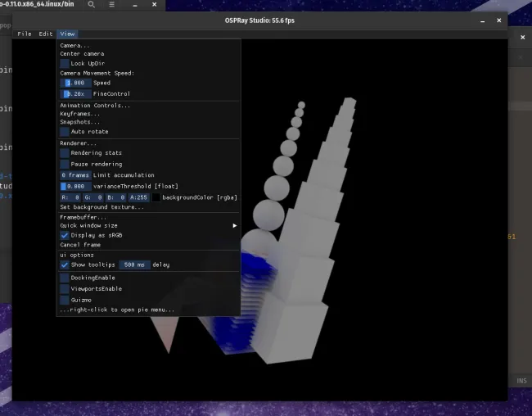This screenshot has width=532, height=416.
Task: Click the pink cone in the rendered scene
Action: pyautogui.click(x=166, y=334)
